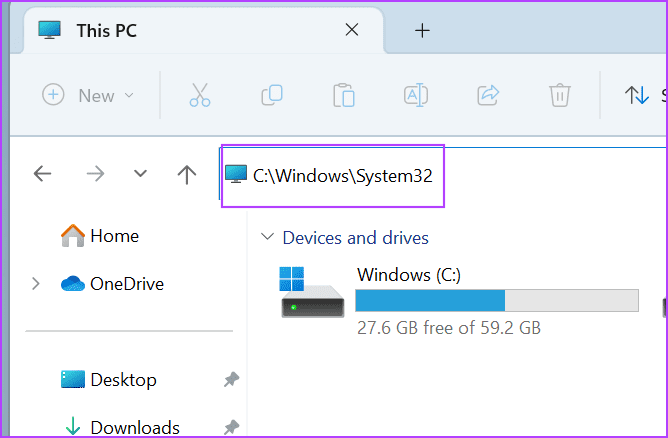Open recent locations chevron dropdown
Viewport: 668px width, 438px height.
[x=140, y=173]
